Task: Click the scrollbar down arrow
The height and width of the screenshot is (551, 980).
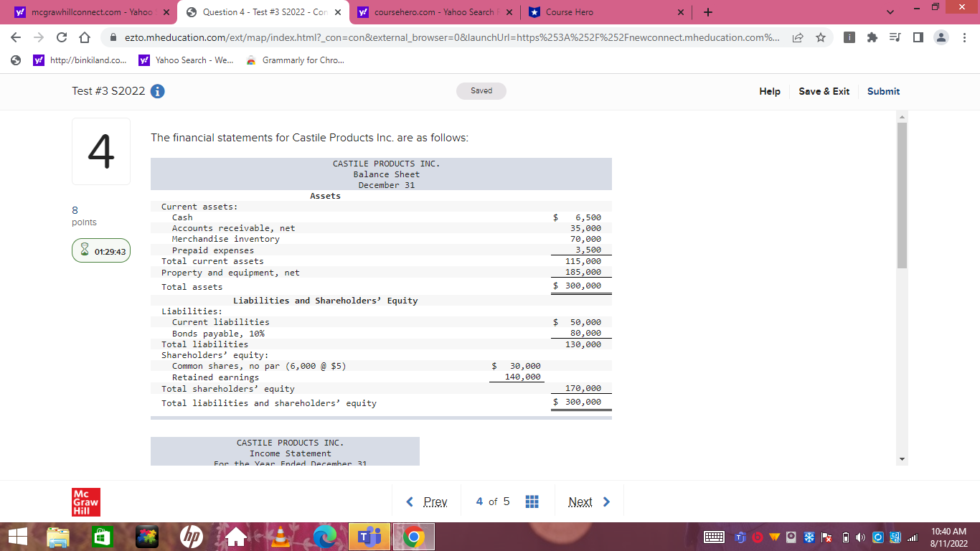Action: click(x=902, y=459)
